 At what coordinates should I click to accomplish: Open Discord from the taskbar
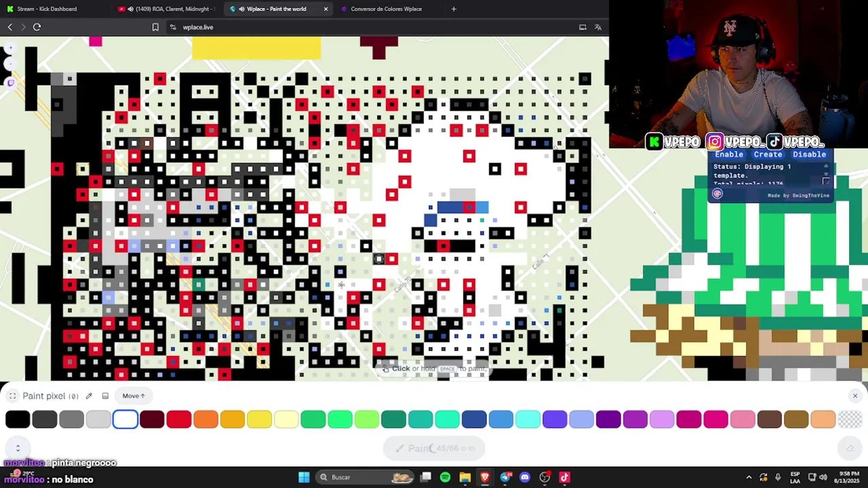point(525,477)
